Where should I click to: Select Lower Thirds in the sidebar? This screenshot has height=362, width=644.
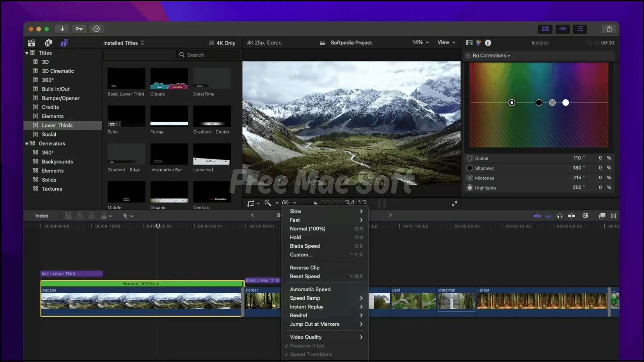[x=58, y=125]
